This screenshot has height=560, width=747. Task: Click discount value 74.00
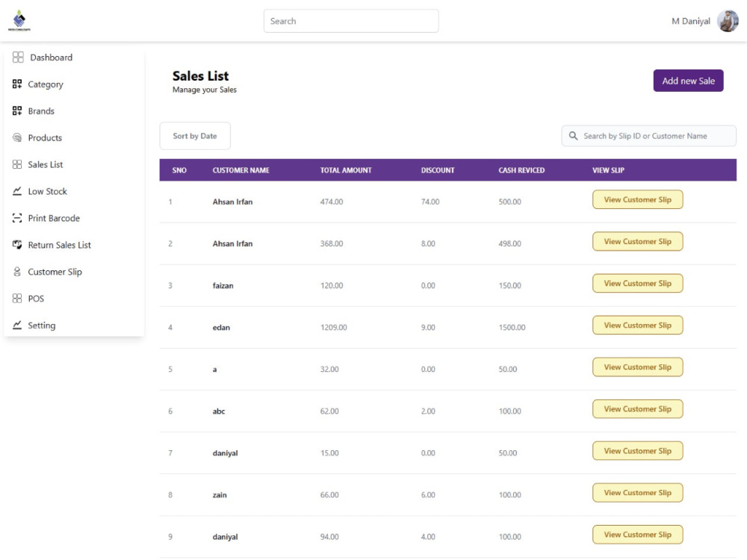(x=430, y=202)
